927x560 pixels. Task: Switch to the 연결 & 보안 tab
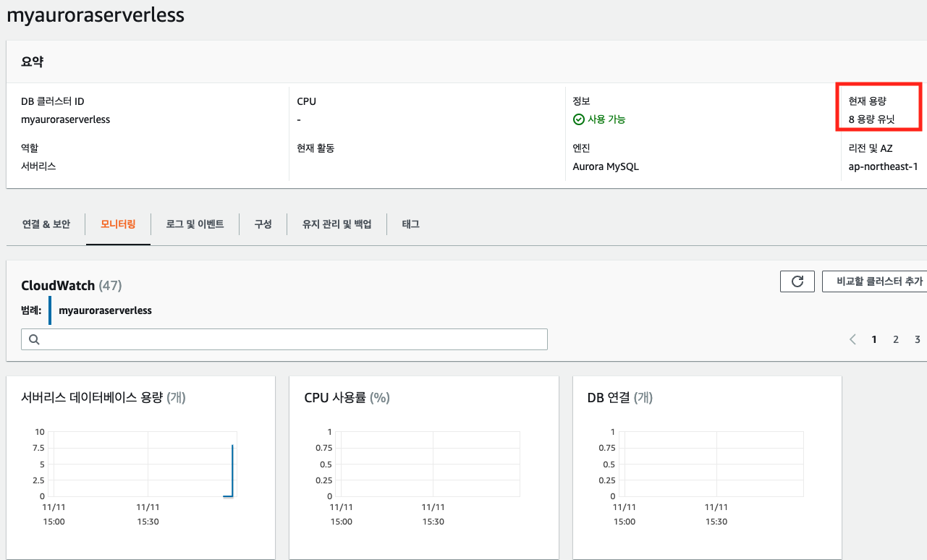pos(46,224)
